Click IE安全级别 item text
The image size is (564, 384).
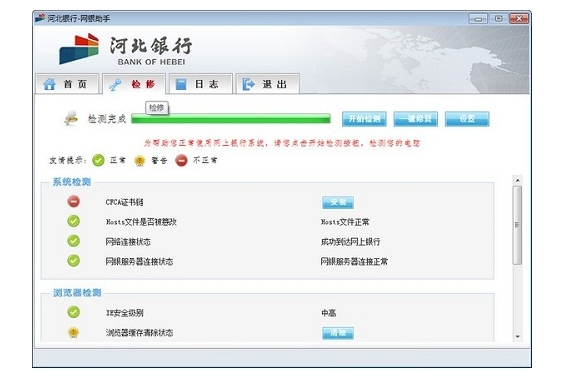(x=124, y=313)
